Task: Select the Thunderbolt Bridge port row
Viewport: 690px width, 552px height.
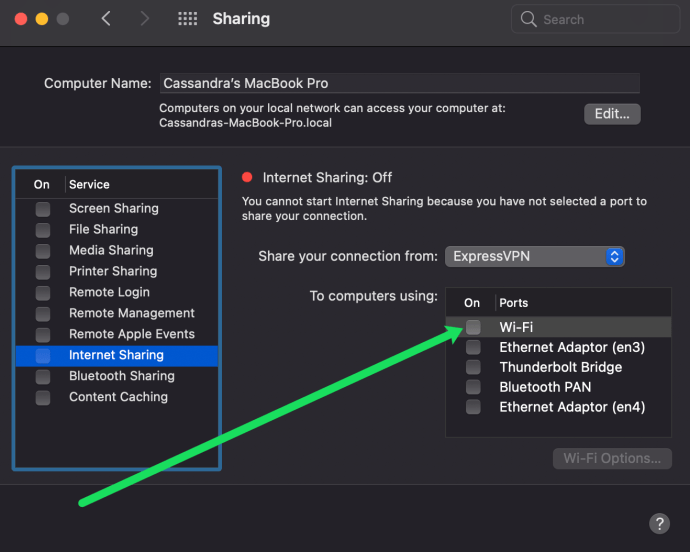Action: pyautogui.click(x=558, y=367)
